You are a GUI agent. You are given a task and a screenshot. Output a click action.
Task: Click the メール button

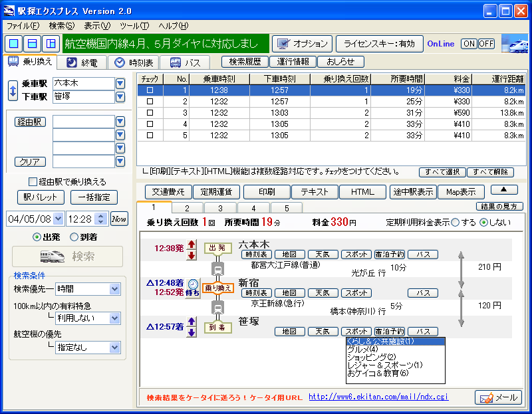(x=498, y=397)
